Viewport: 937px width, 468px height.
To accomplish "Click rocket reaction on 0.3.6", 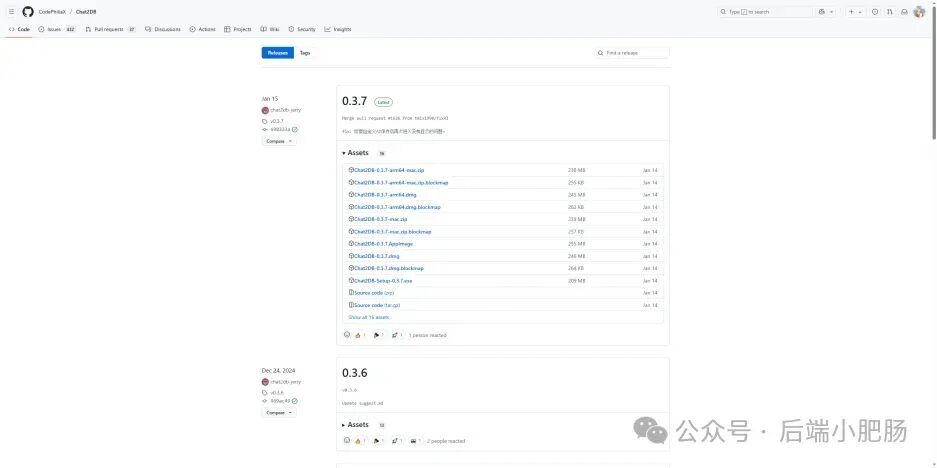I will [397, 441].
